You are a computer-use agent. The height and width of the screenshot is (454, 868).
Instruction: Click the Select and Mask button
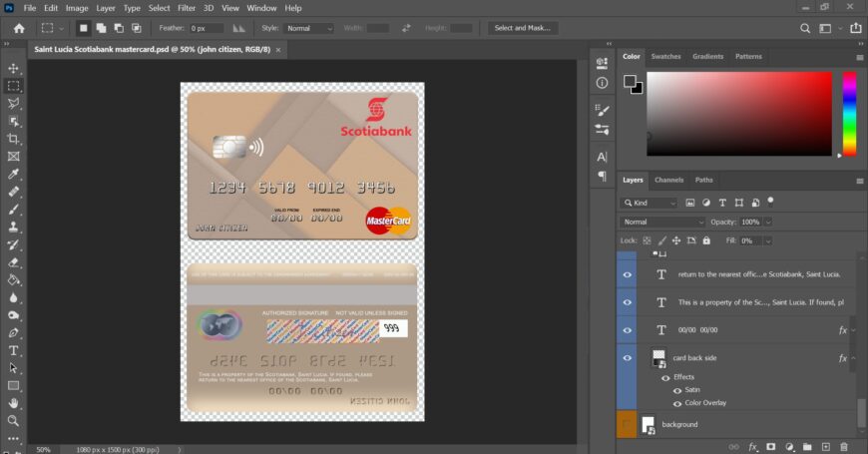click(x=523, y=28)
